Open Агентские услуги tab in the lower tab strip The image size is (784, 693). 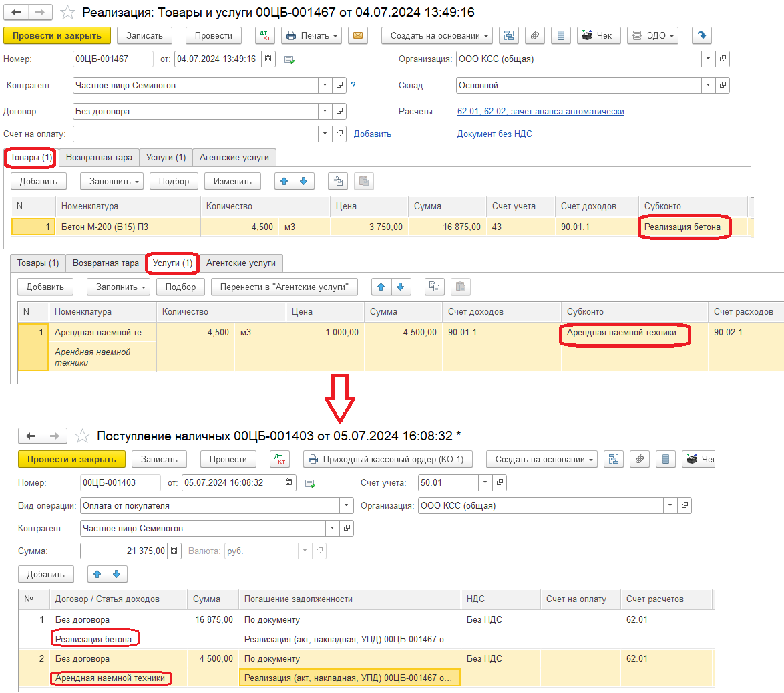[241, 263]
